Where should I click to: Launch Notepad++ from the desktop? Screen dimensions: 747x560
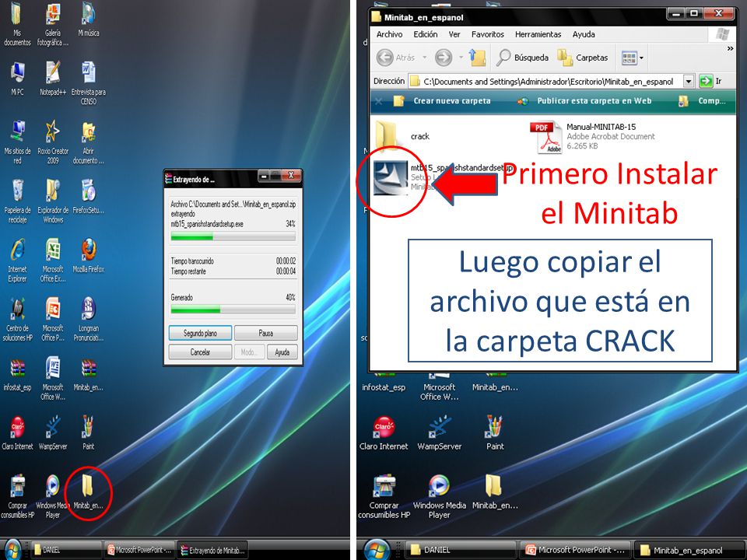tap(53, 79)
